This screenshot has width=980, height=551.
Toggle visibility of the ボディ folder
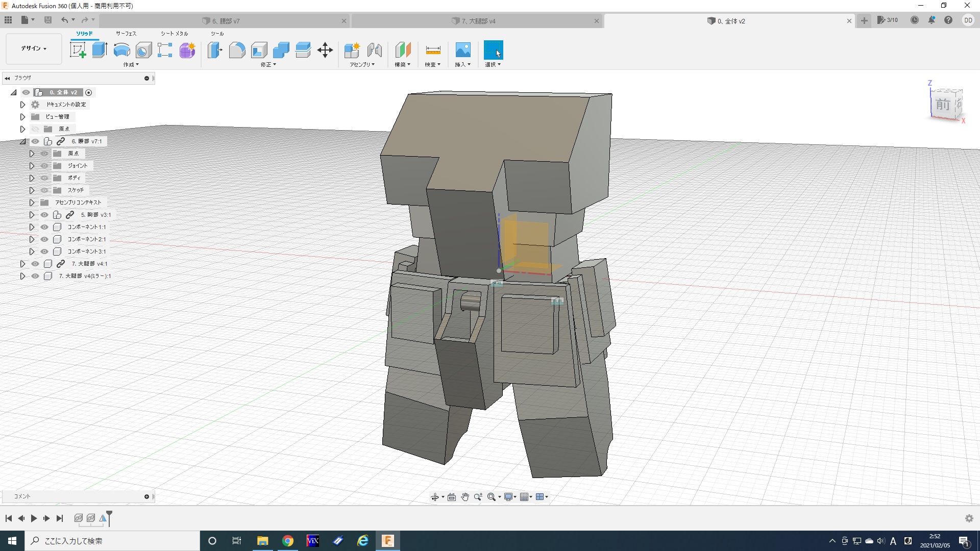click(44, 178)
